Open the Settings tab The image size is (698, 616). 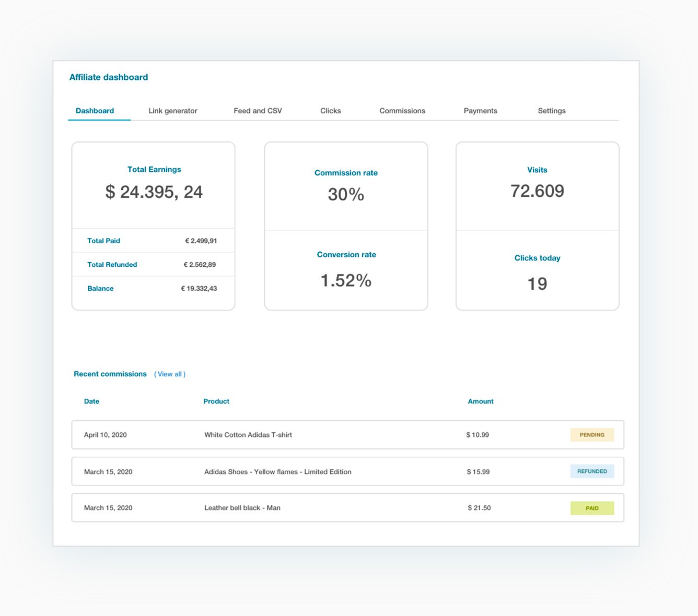551,111
